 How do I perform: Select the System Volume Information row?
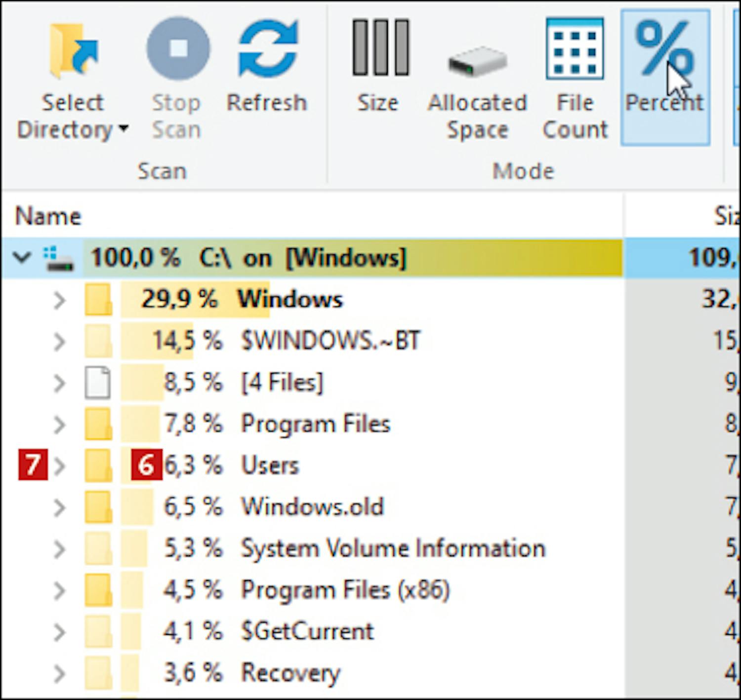(393, 548)
